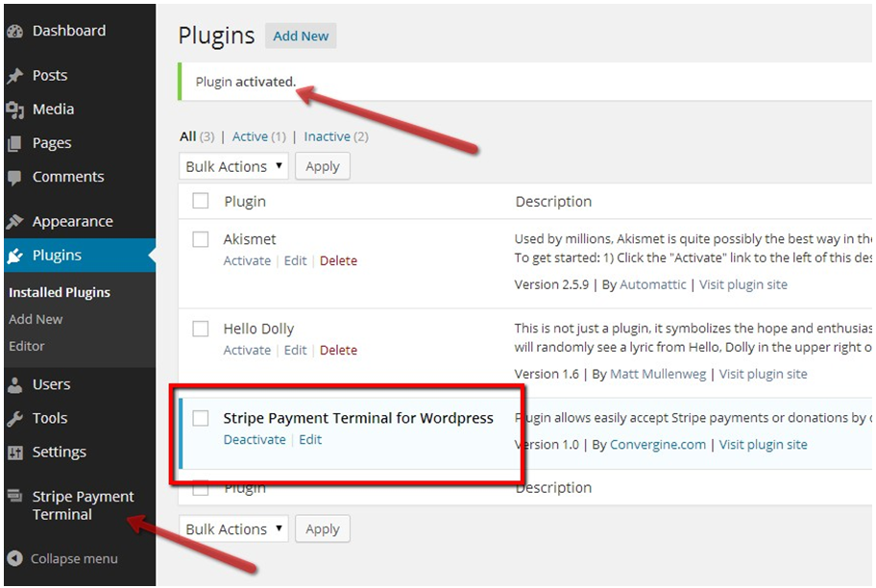Activate the Hello Dolly plugin
The image size is (876, 588).
coord(247,351)
